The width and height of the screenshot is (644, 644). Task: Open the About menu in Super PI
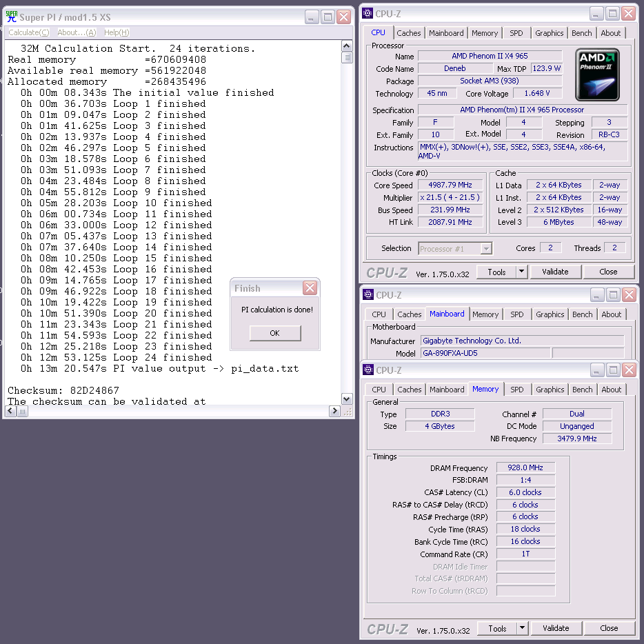[x=77, y=32]
